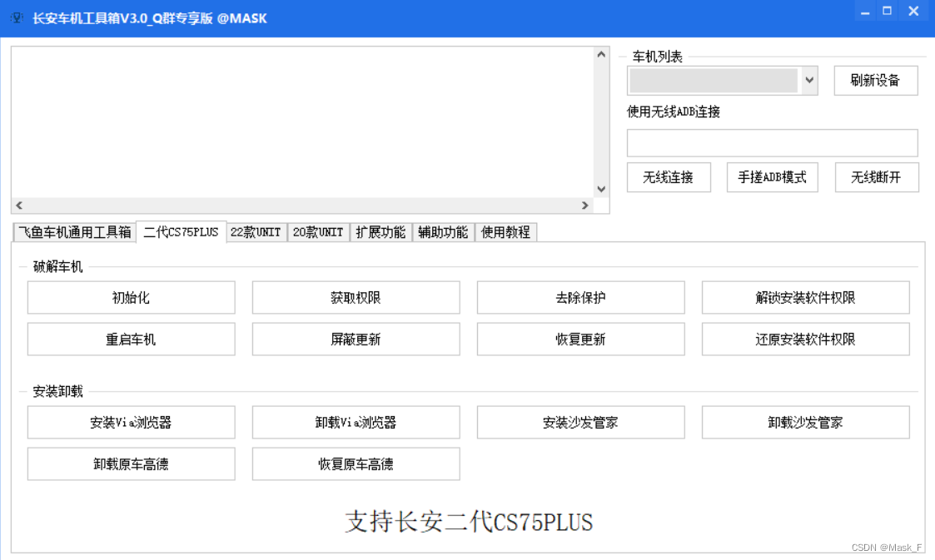Image resolution: width=935 pixels, height=560 pixels.
Task: Click the log pane scroll down arrow
Action: coord(601,190)
